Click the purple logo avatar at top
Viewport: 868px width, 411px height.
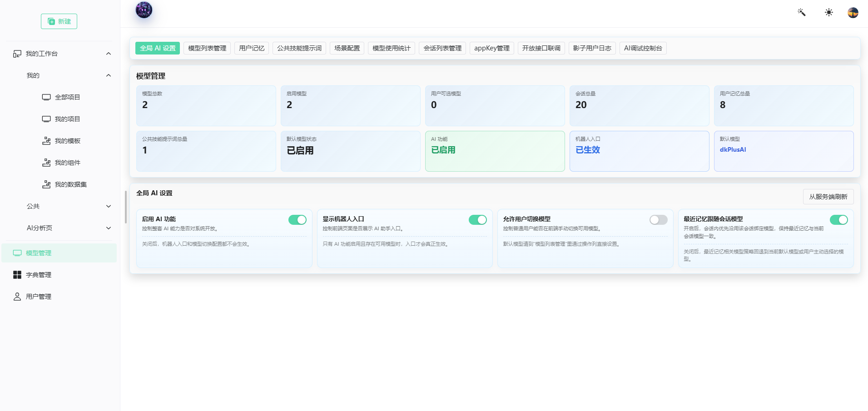pyautogui.click(x=144, y=10)
